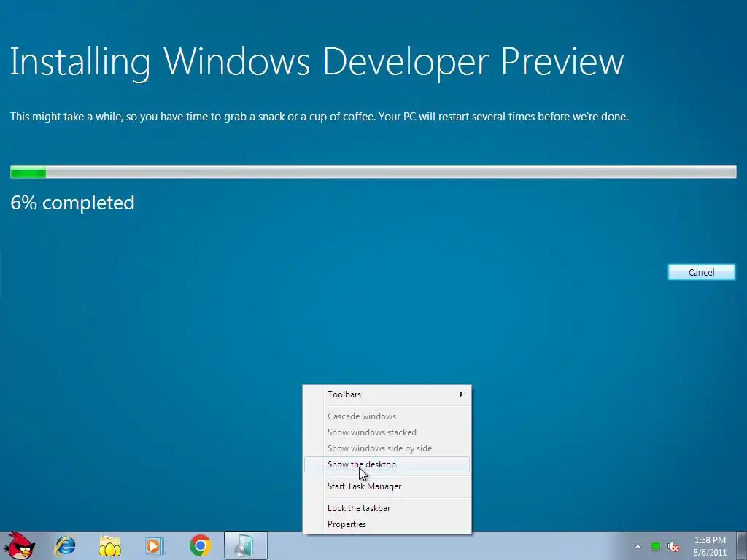
Task: Open taskbar Properties from the context menu
Action: tap(387, 524)
